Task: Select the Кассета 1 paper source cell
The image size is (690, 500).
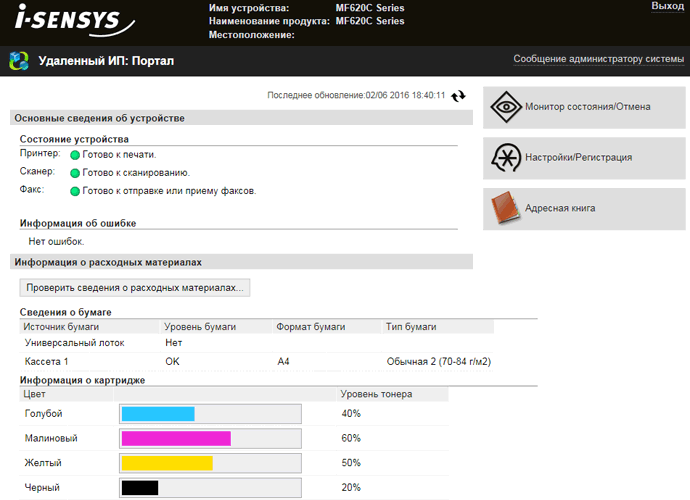Action: (x=46, y=361)
